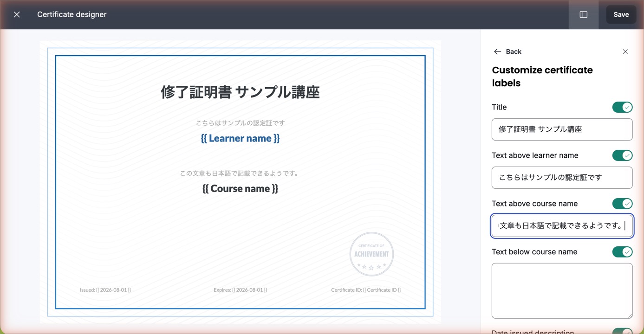
Task: Click the text above Course name on preview
Action: tap(240, 173)
